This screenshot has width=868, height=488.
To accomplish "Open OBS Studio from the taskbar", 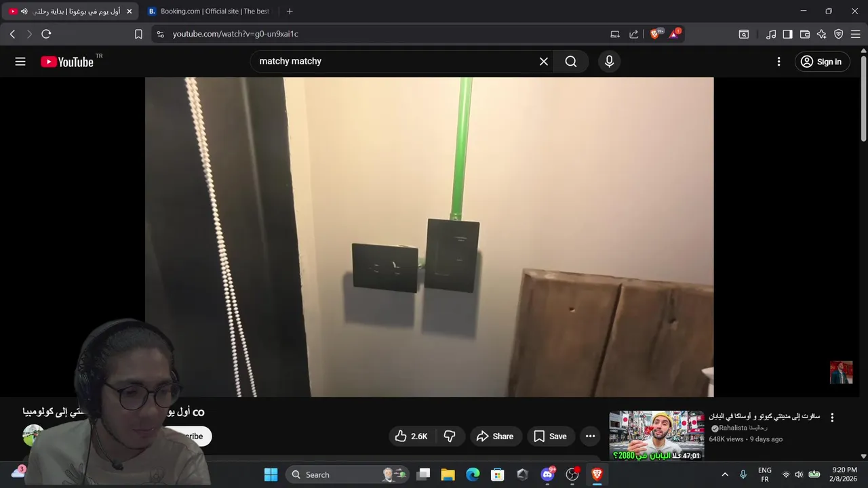I will pos(572,474).
